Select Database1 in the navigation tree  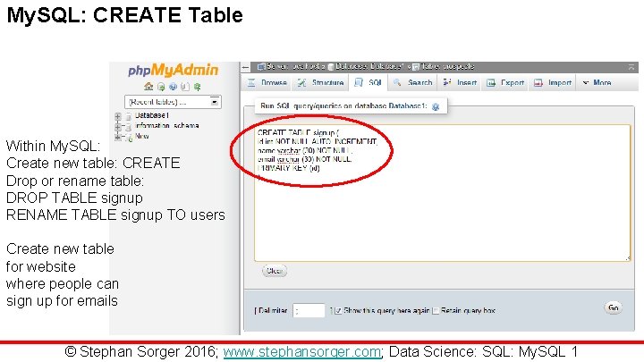[151, 115]
